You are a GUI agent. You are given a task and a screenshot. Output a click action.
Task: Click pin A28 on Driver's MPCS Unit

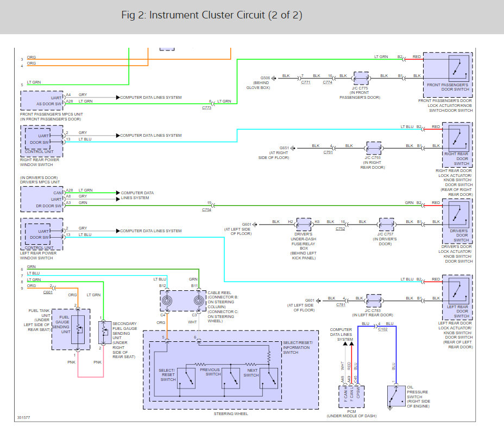70,190
